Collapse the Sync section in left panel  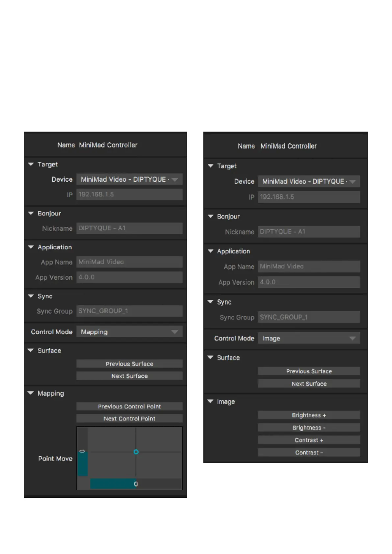point(31,296)
